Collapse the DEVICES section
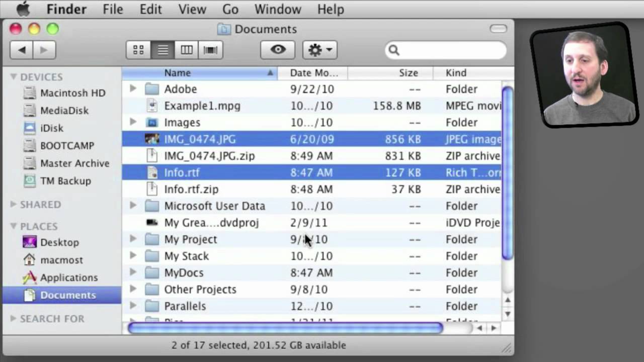644x362 pixels. pyautogui.click(x=14, y=77)
